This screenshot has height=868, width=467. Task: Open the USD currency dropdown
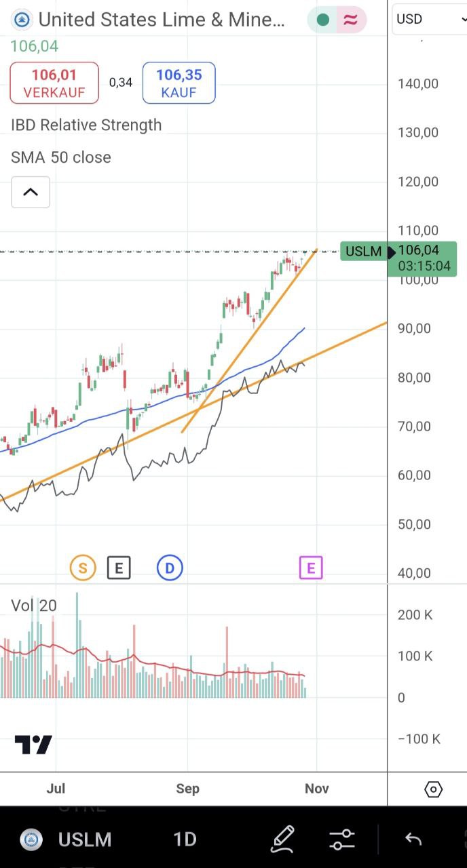click(x=428, y=19)
